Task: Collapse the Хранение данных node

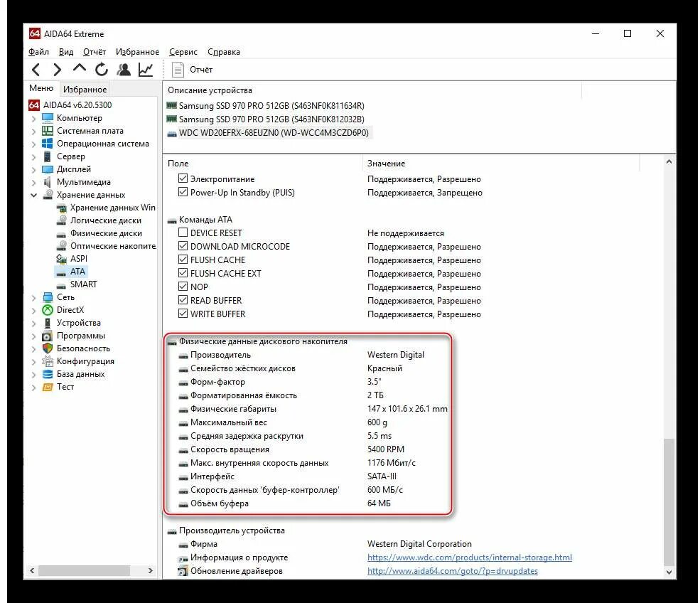Action: [34, 196]
